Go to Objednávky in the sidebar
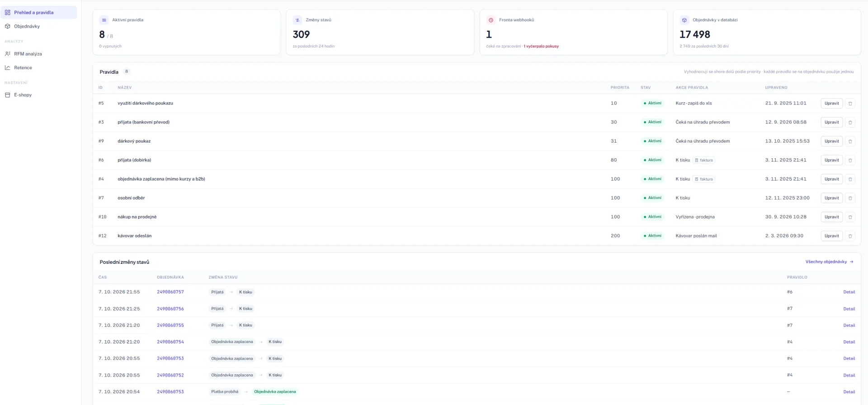This screenshot has width=868, height=405. pos(39,26)
